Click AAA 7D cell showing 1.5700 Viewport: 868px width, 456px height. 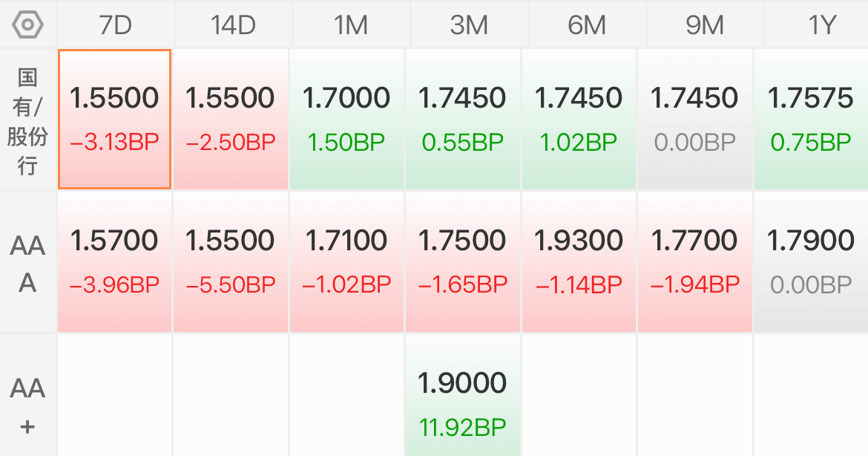115,261
